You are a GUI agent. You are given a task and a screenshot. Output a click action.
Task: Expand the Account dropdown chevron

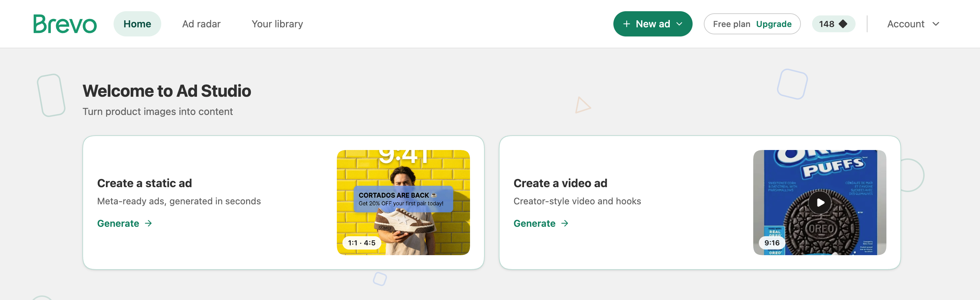point(936,24)
